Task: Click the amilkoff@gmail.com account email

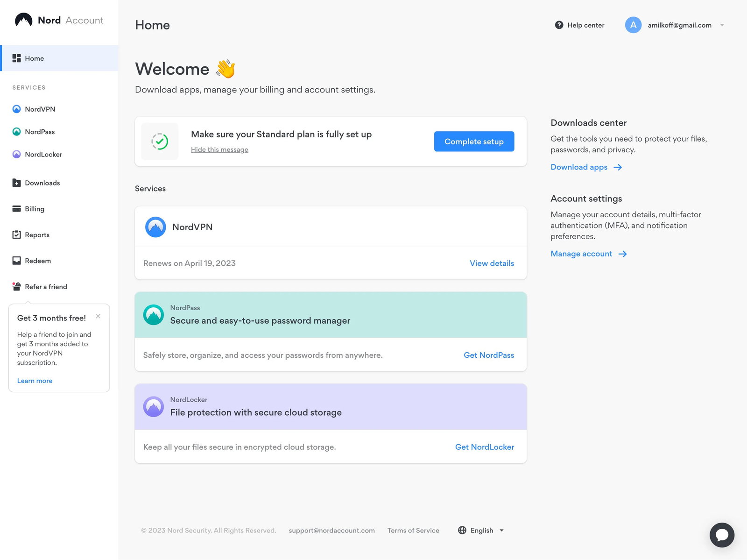Action: tap(679, 25)
